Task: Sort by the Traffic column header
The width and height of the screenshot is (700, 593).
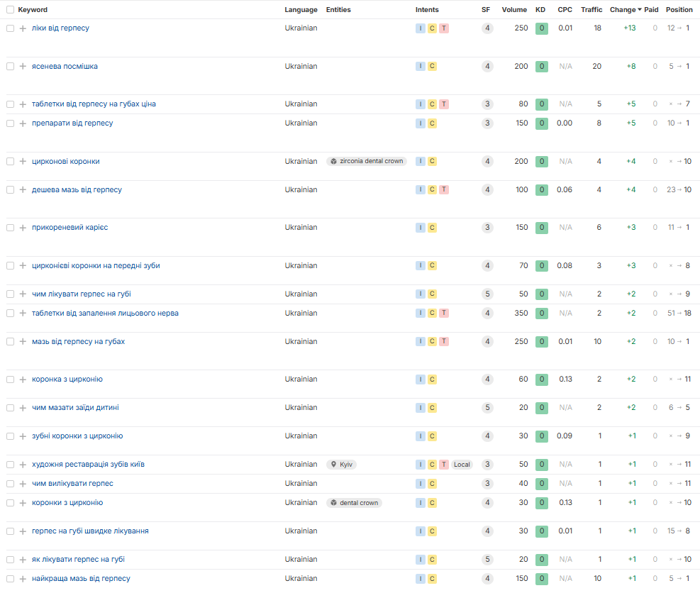Action: (x=591, y=10)
